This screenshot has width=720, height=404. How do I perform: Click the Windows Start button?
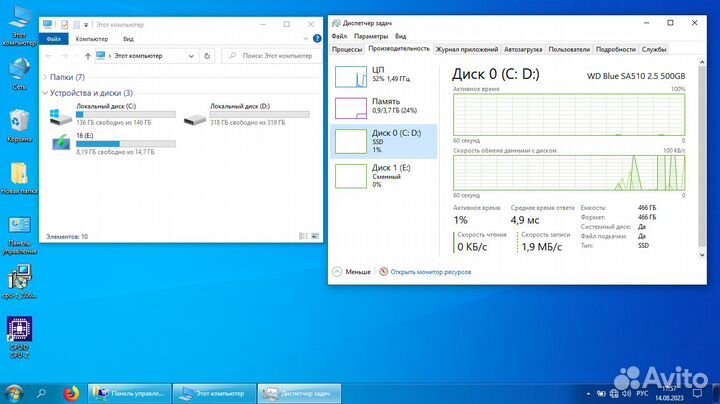[x=13, y=393]
